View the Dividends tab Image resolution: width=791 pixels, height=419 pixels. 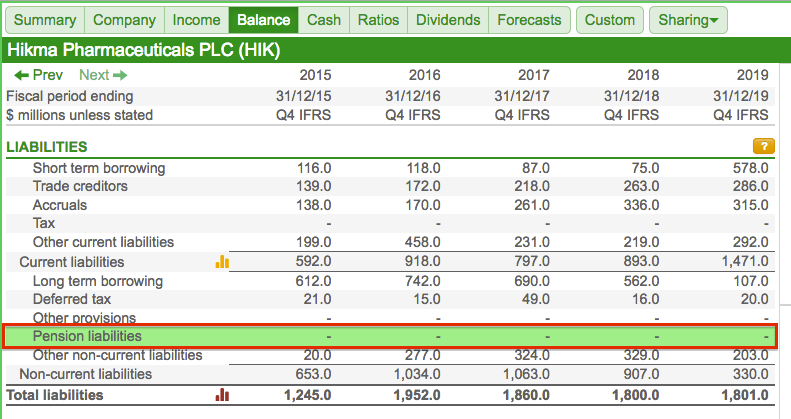click(x=448, y=20)
